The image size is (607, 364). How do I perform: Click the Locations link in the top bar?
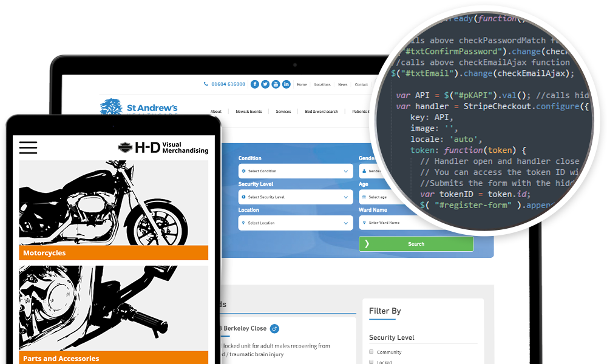coord(322,85)
